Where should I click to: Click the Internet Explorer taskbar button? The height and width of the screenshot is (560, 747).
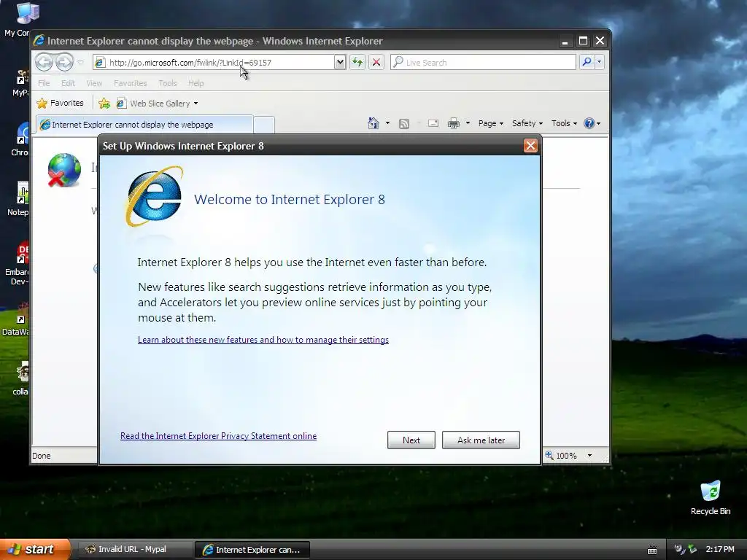[252, 550]
